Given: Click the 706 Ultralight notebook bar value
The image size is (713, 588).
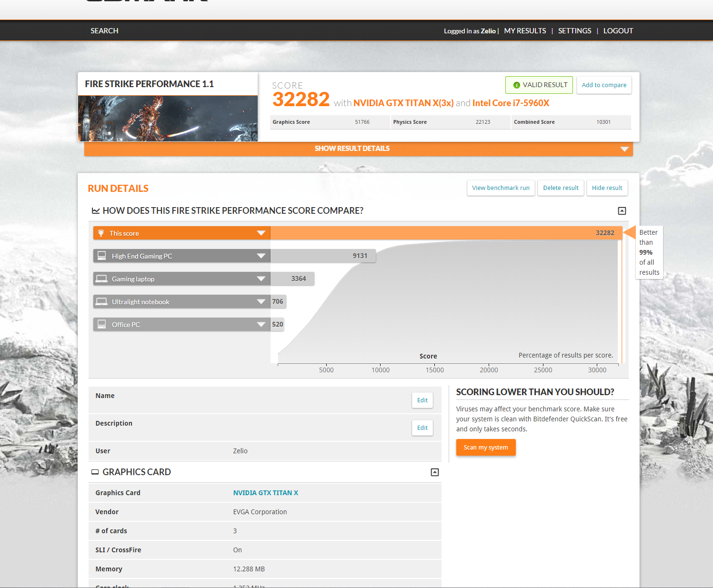Looking at the screenshot, I should [x=278, y=301].
